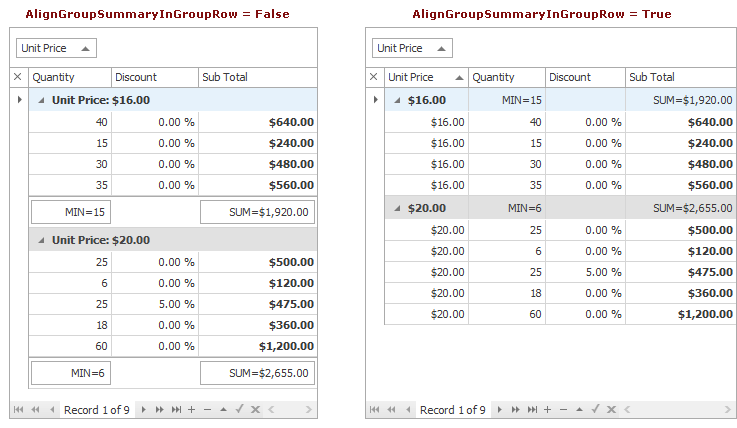Viewport: 737px width, 428px height.
Task: Sort by Unit Price column header in True grid
Action: point(426,77)
